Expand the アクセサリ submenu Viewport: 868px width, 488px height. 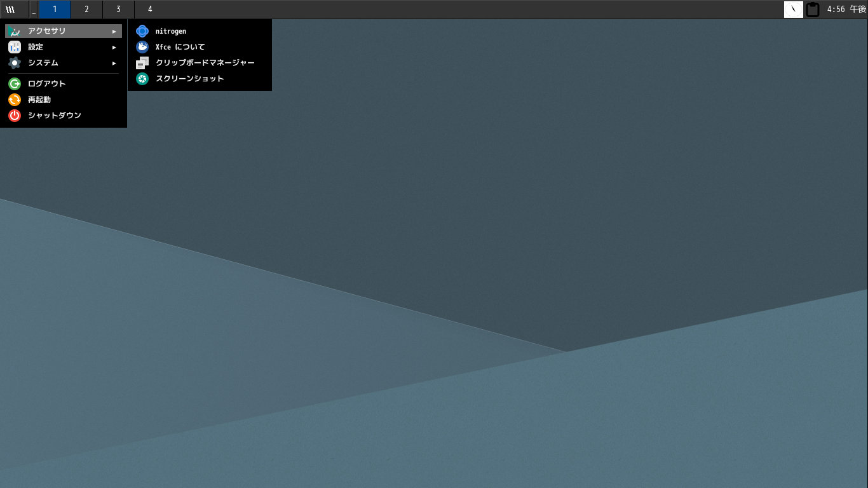pos(64,31)
